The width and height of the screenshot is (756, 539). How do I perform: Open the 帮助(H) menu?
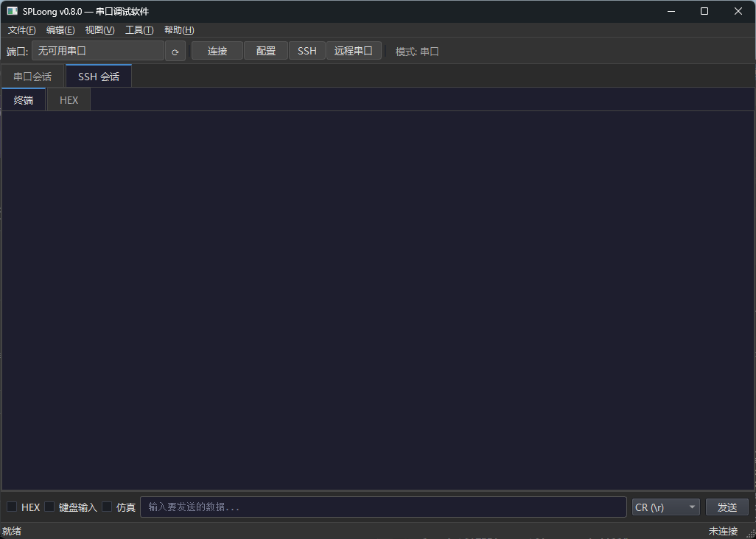click(179, 30)
